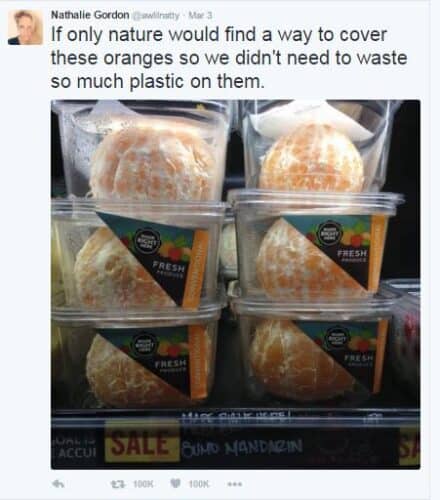Screen dimensions: 440x500
Task: Click the handwritten Sumo Mandarin shelf label
Action: click(x=242, y=447)
